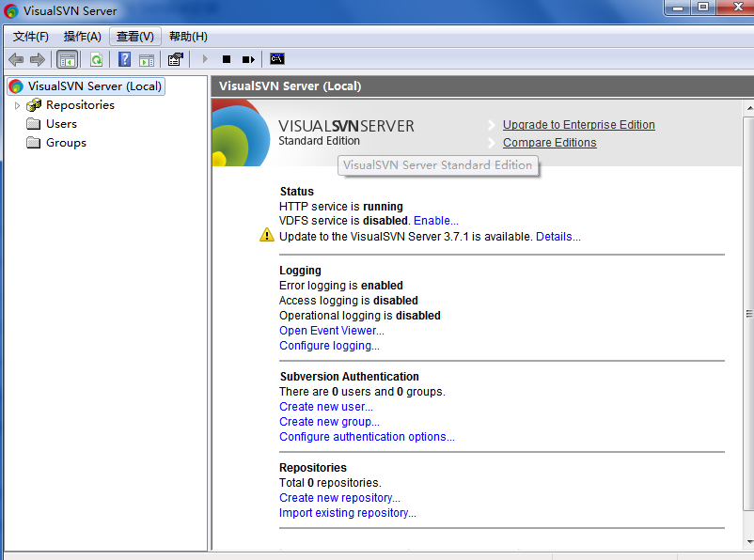Image resolution: width=754 pixels, height=560 pixels.
Task: Open the 查看(V) menu
Action: pos(135,37)
